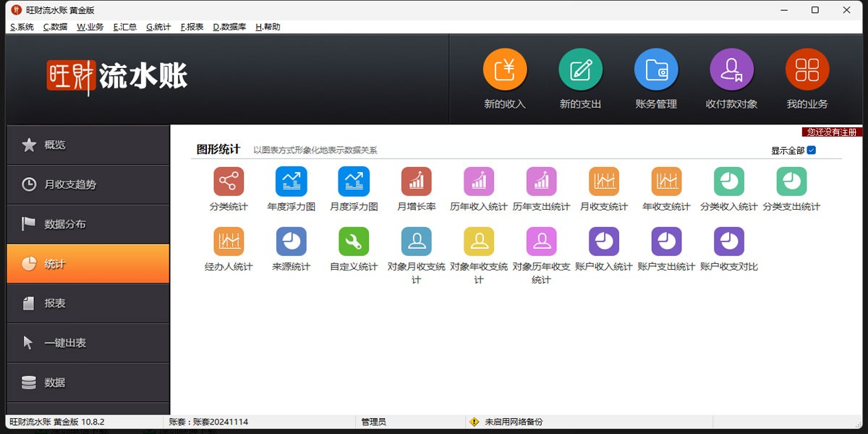
Task: Switch to the 数据分布 sidebar tab
Action: 88,224
